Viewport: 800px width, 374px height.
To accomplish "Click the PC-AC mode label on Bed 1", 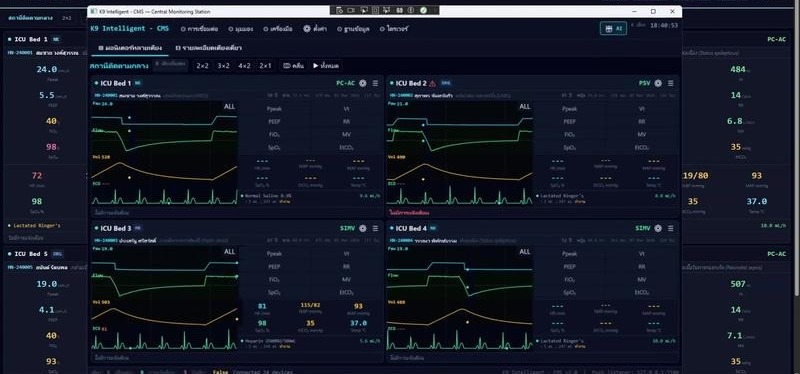I will click(x=345, y=83).
